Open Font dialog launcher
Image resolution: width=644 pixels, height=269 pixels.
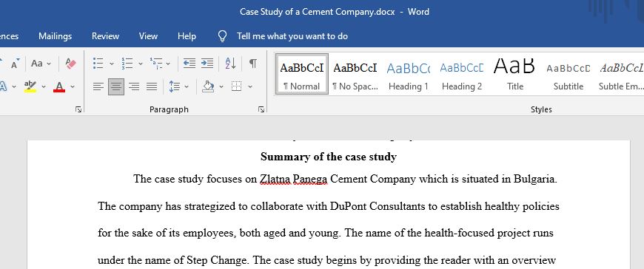tap(78, 109)
